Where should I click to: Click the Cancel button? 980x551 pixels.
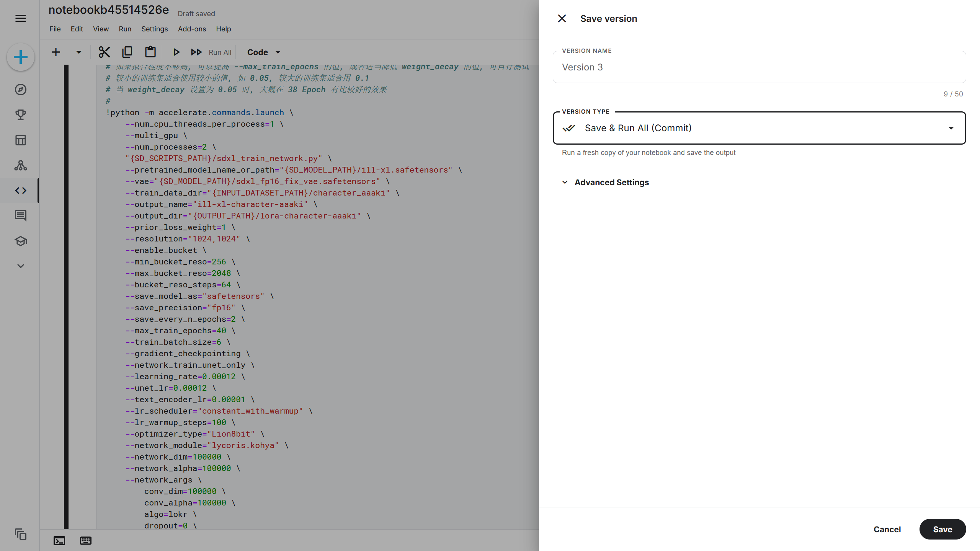(887, 529)
